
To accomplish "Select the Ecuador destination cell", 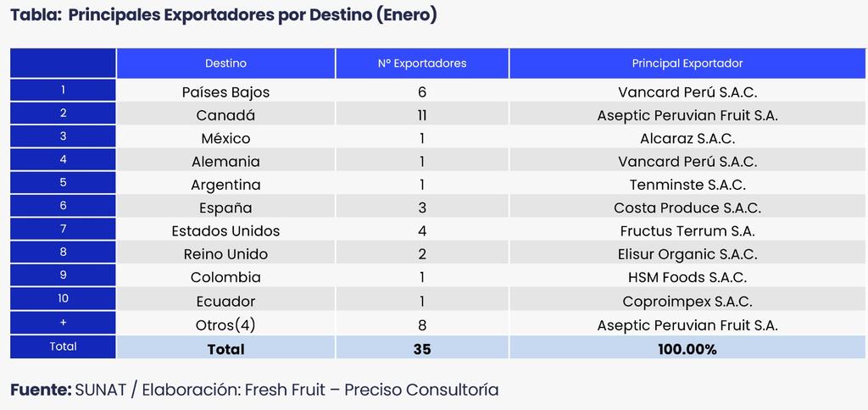I will point(225,301).
